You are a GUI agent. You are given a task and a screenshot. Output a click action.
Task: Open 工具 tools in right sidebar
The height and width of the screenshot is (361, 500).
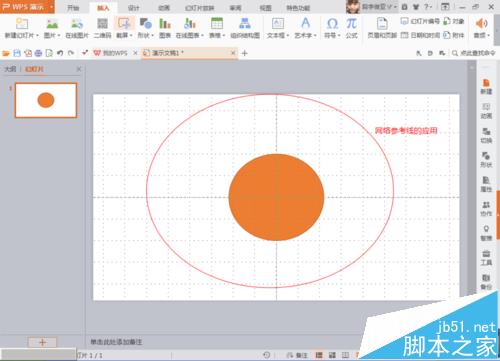(486, 258)
